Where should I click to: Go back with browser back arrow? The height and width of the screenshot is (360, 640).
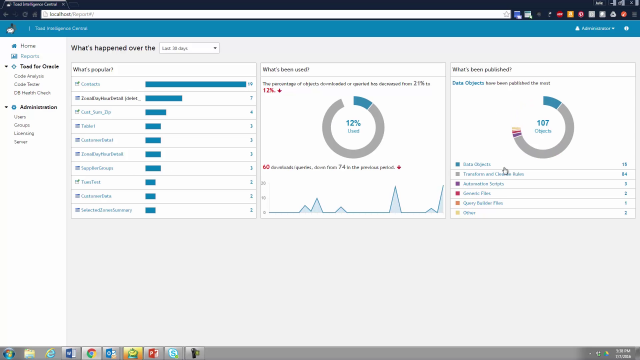[x=6, y=14]
